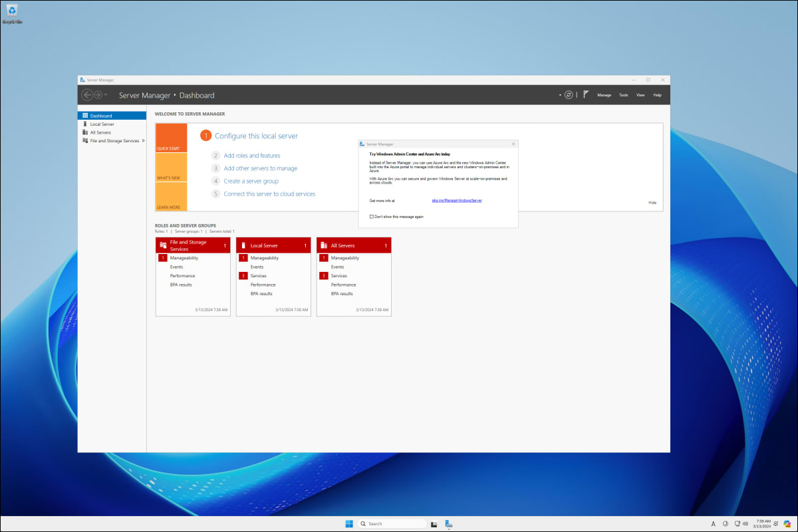798x532 pixels.
Task: Expand File and Storage Services arrow
Action: point(143,140)
